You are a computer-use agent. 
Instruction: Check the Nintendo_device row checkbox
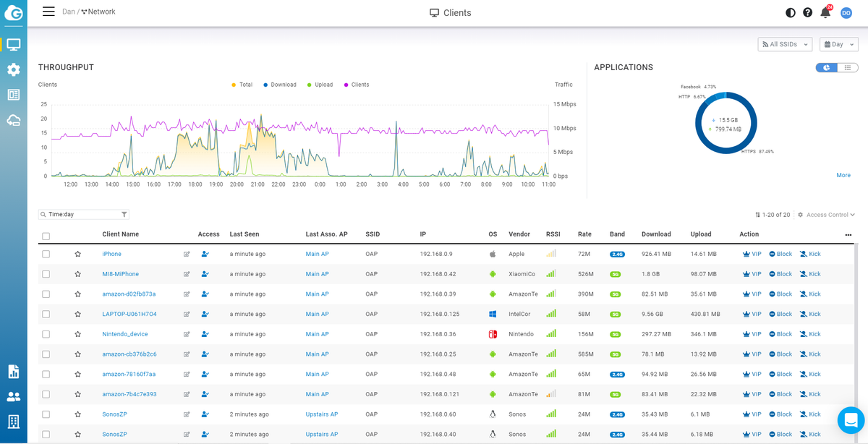pos(46,334)
